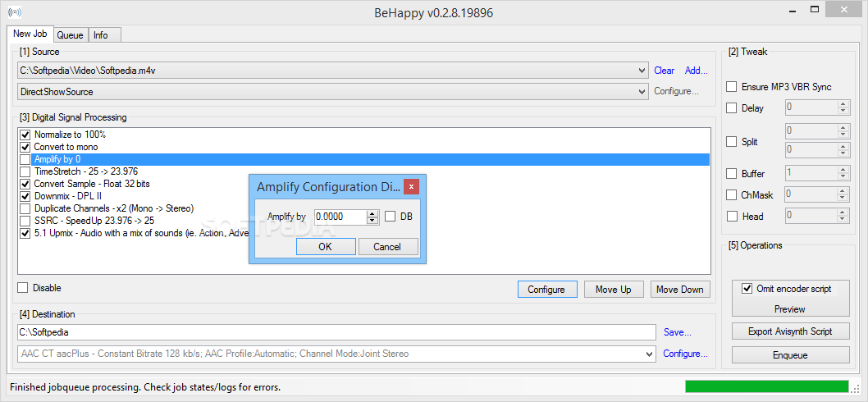Switch to the New Job tab
The height and width of the screenshot is (402, 868).
point(30,34)
